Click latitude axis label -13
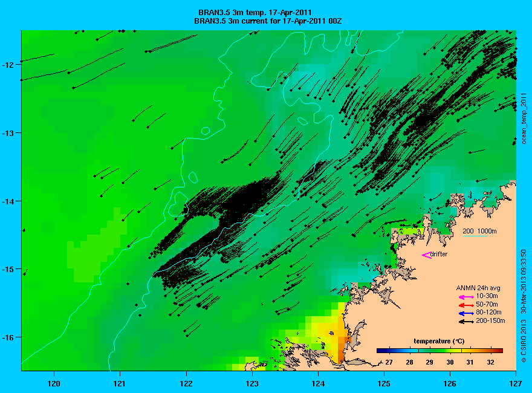 click(x=7, y=133)
